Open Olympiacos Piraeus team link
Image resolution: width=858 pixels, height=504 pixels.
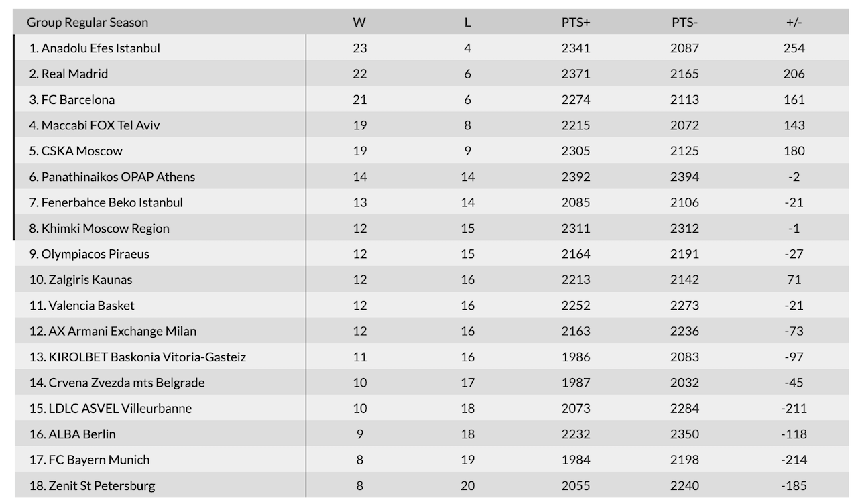point(95,254)
